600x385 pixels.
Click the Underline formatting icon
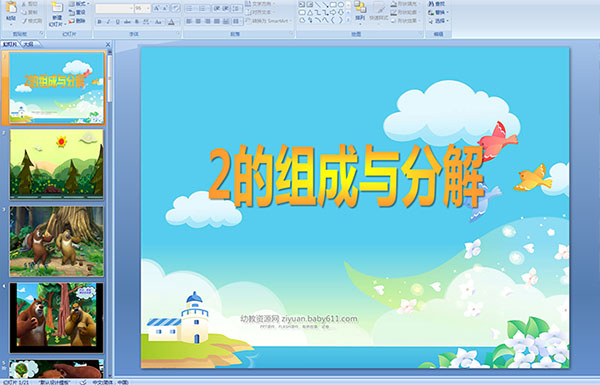[x=117, y=22]
